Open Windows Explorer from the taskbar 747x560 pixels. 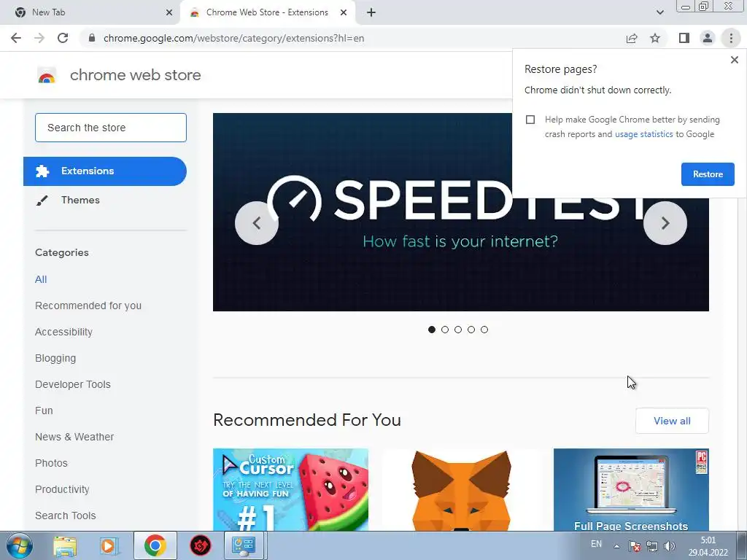pyautogui.click(x=65, y=545)
